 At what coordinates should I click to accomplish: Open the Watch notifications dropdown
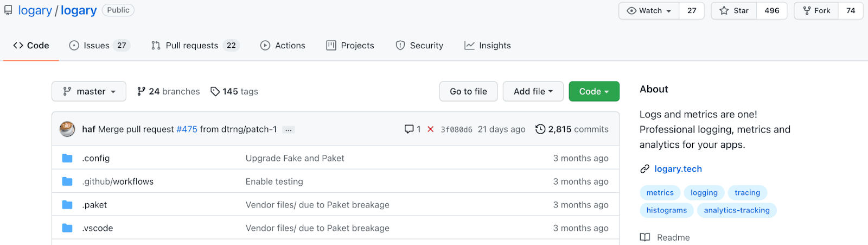pos(649,11)
